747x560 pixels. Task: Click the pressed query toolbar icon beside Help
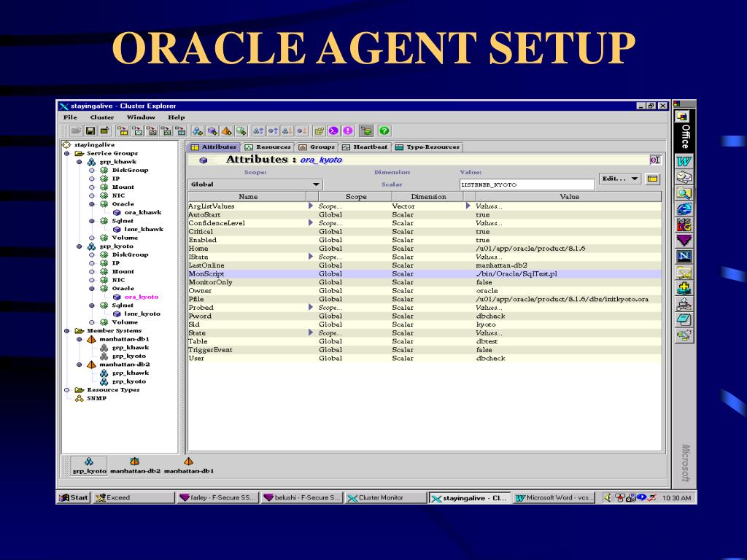pyautogui.click(x=366, y=131)
